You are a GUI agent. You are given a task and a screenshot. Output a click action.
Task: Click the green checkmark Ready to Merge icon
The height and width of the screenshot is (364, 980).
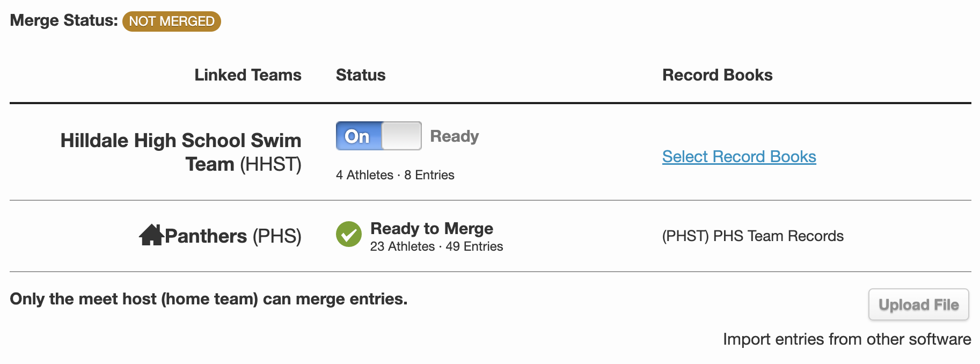tap(349, 234)
